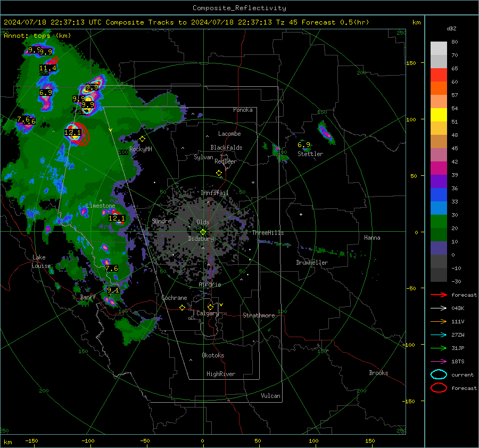The width and height of the screenshot is (479, 448).
Task: Click the Stettler town label
Action: [x=310, y=154]
